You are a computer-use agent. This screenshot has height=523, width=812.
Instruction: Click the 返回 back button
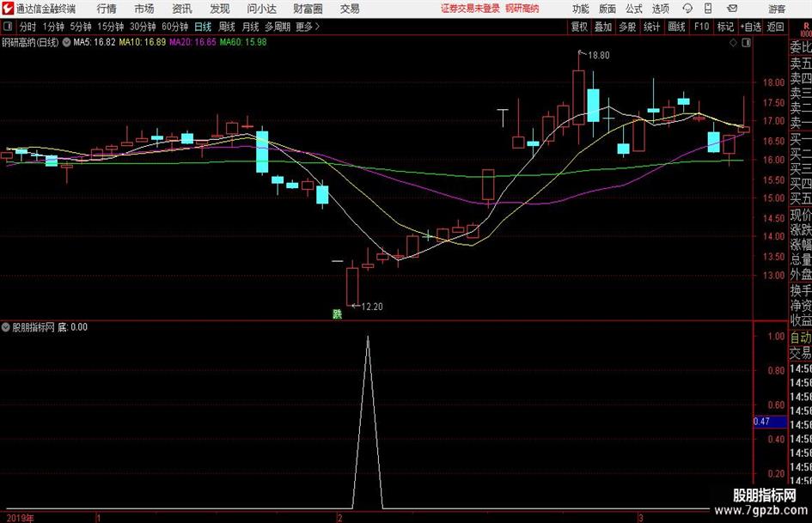point(775,27)
